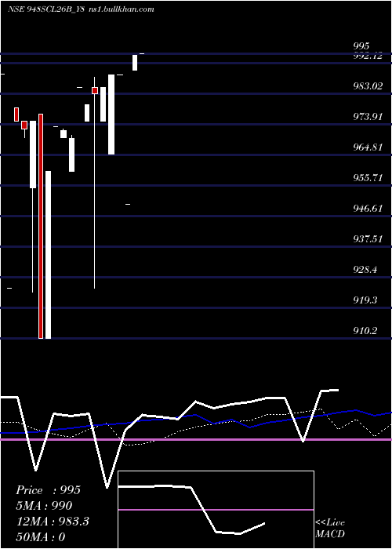Click the 12MA : 983.3 readout
392x549 pixels.
[53, 522]
